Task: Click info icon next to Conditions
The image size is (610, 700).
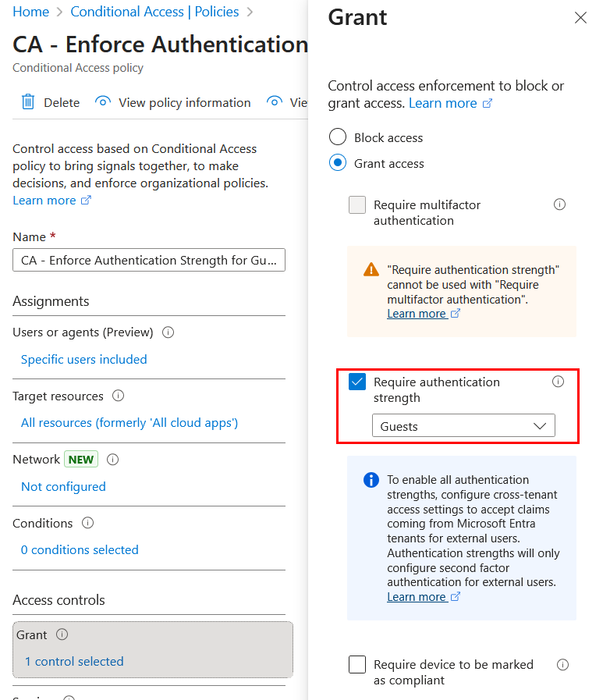Action: point(88,523)
